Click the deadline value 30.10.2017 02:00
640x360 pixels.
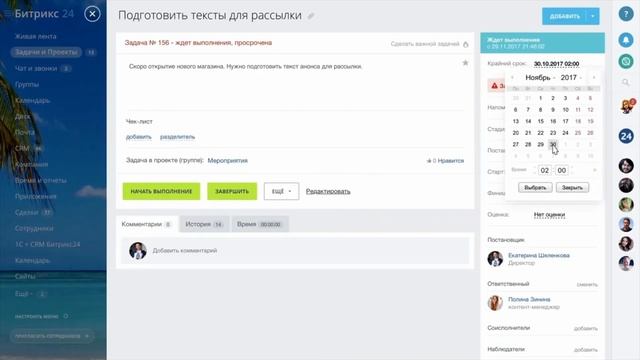[556, 64]
